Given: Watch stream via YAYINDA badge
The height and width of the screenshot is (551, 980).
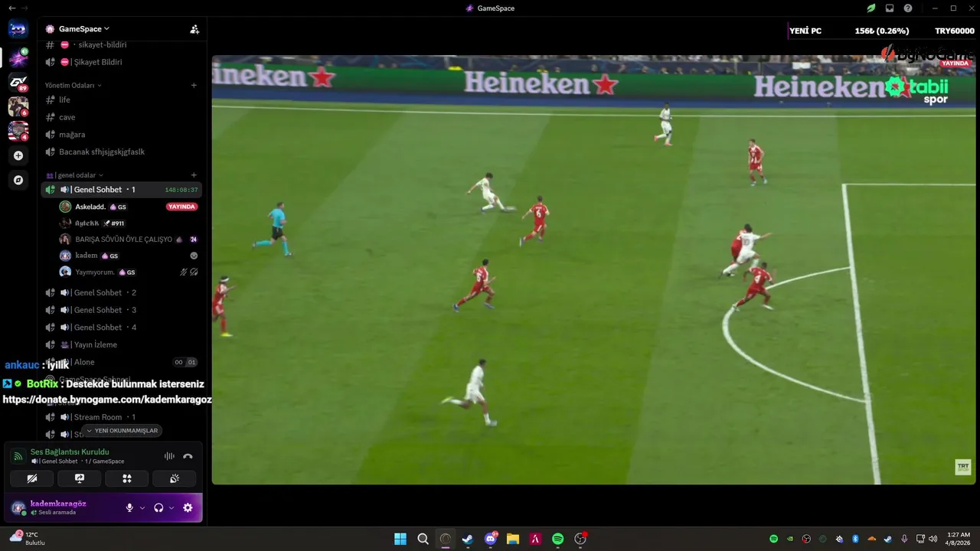Looking at the screenshot, I should (182, 207).
